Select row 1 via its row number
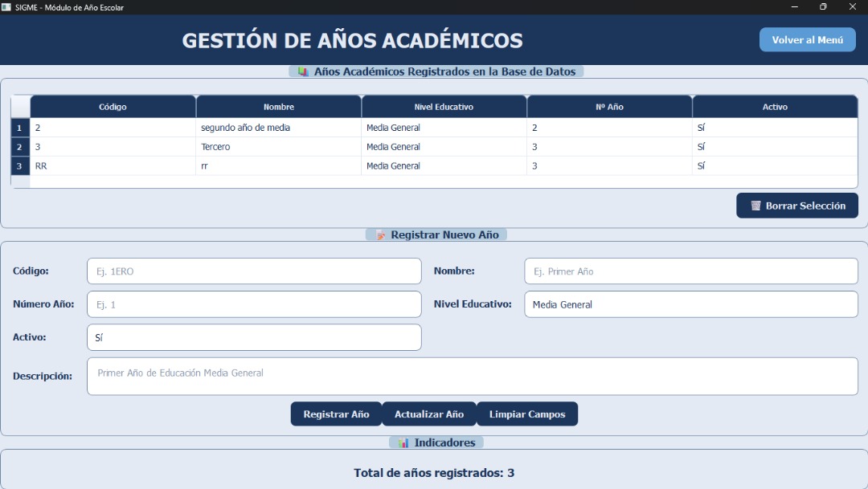The height and width of the screenshot is (489, 868). [x=20, y=128]
